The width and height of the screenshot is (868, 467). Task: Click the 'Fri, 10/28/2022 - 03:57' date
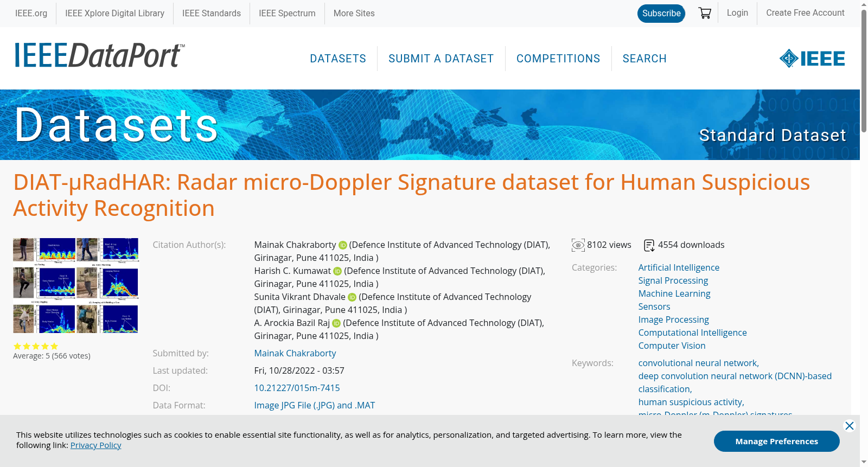(x=299, y=371)
